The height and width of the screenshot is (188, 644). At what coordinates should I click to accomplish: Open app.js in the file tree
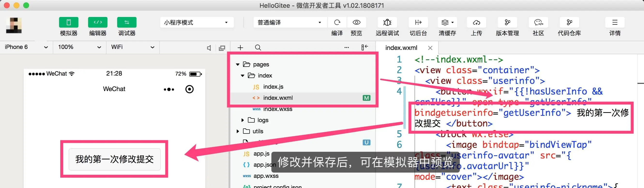[261, 154]
